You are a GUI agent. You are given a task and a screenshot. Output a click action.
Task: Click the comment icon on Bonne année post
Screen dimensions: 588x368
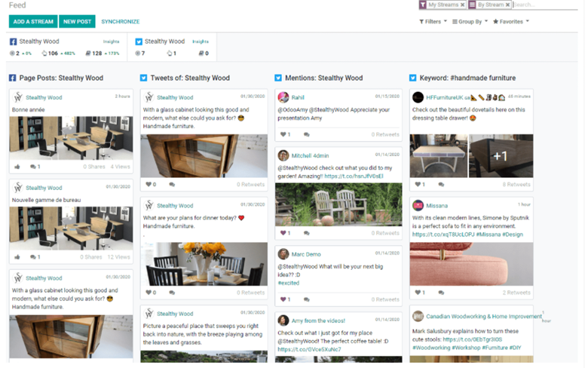coord(33,167)
